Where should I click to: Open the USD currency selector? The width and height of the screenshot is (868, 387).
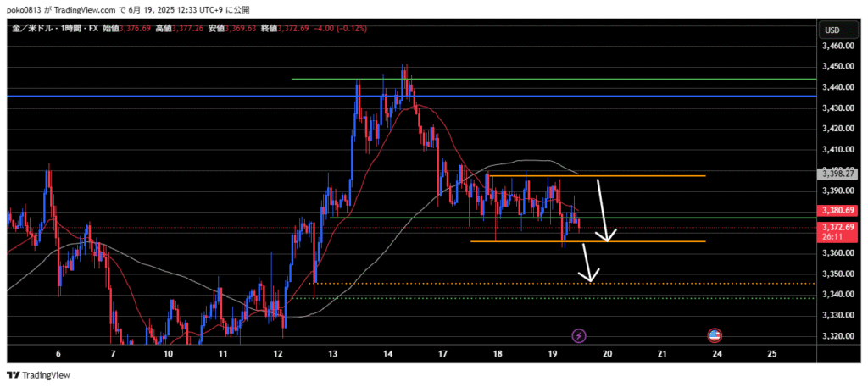[x=832, y=30]
